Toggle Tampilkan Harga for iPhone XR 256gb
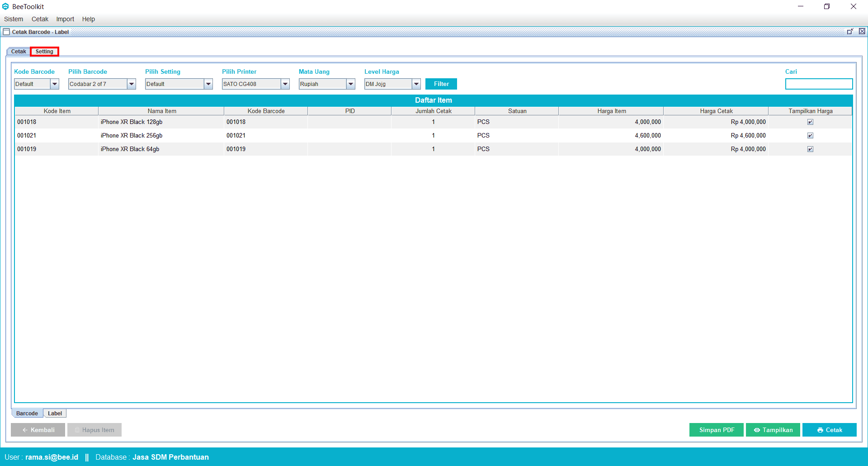 click(x=810, y=136)
